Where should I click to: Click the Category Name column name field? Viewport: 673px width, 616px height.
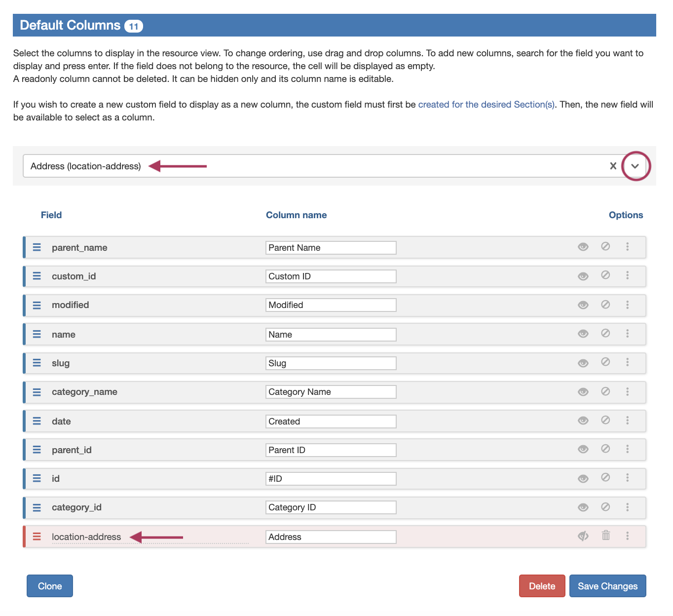point(331,392)
